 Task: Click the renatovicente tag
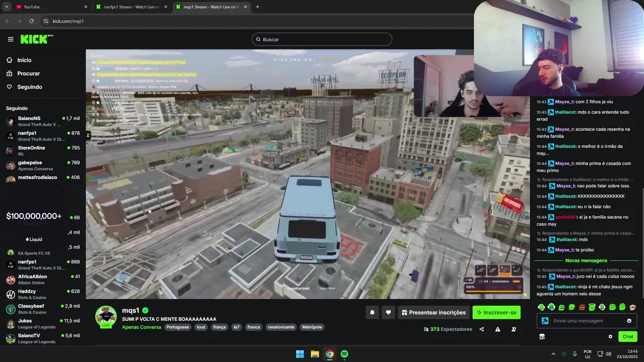click(281, 327)
